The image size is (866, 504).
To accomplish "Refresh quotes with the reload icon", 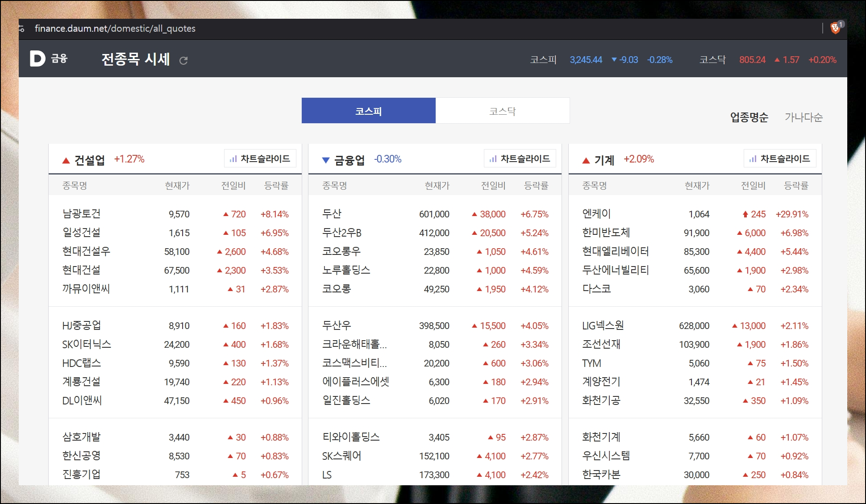I will click(x=183, y=60).
